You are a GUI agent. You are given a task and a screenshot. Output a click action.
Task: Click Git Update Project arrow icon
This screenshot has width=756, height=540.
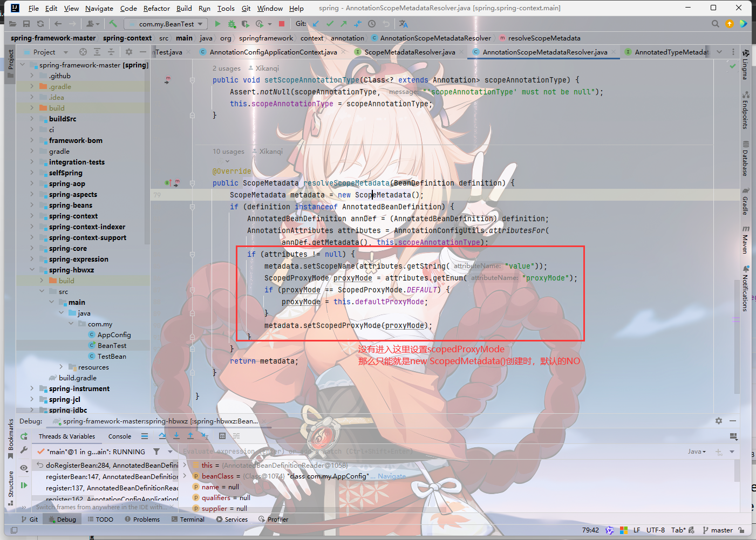click(316, 24)
